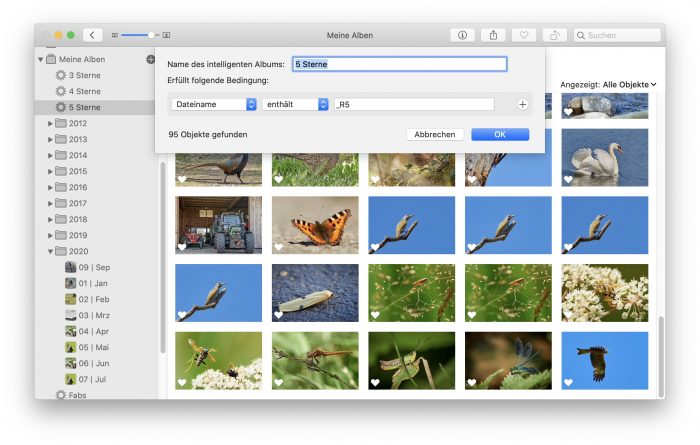700x445 pixels.
Task: Select the 3 Sterne smart album
Action: click(x=84, y=76)
